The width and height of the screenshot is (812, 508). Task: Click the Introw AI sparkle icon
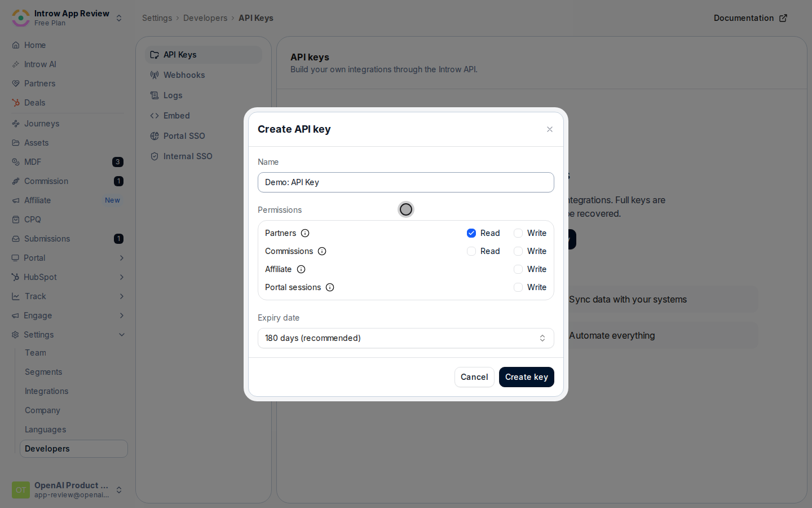point(16,64)
